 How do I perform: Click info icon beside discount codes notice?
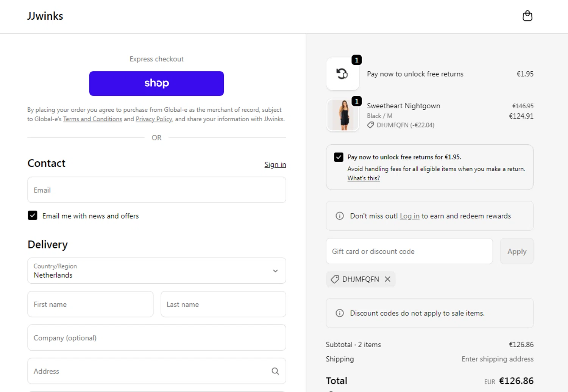[x=340, y=313]
